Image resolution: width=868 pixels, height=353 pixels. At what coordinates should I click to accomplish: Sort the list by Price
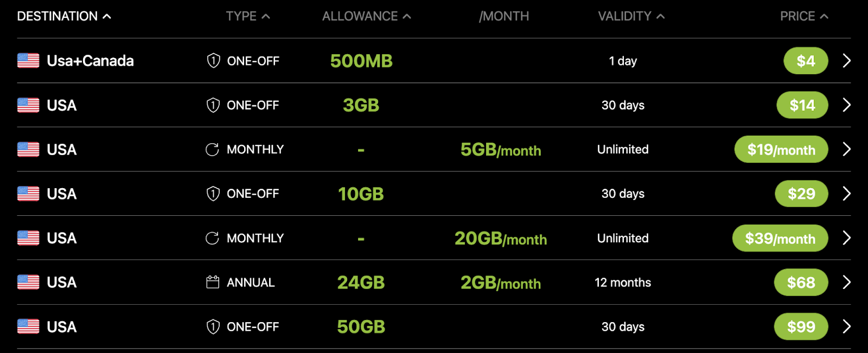click(x=804, y=16)
